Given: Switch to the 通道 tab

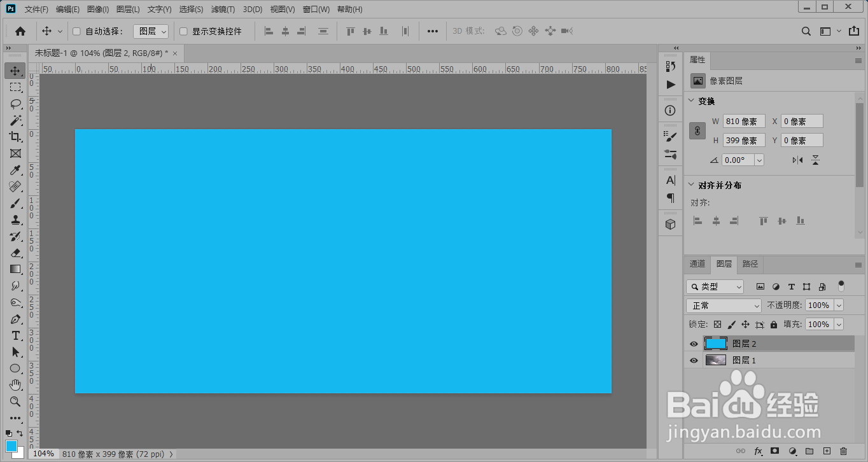Looking at the screenshot, I should [x=697, y=263].
